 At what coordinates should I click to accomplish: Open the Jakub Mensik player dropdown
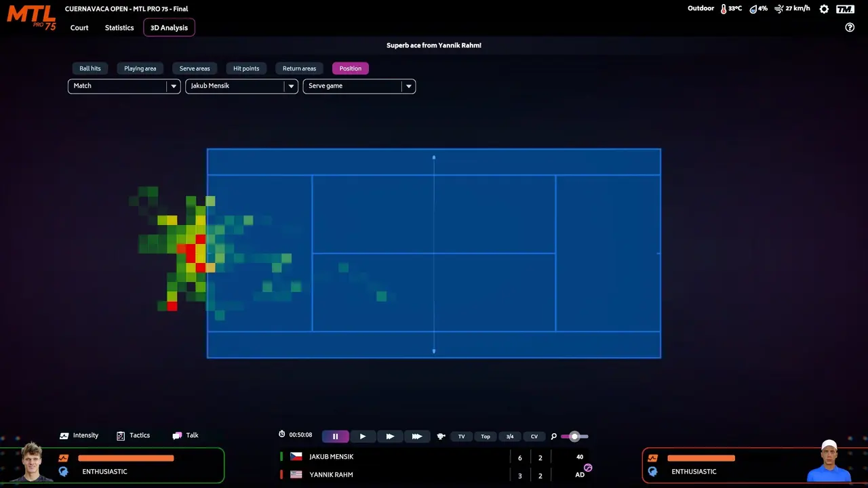click(241, 86)
